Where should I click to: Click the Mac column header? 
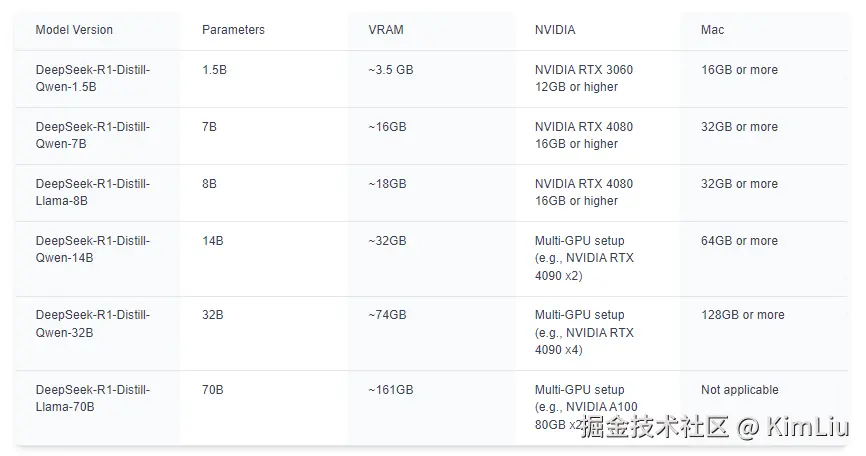(712, 30)
